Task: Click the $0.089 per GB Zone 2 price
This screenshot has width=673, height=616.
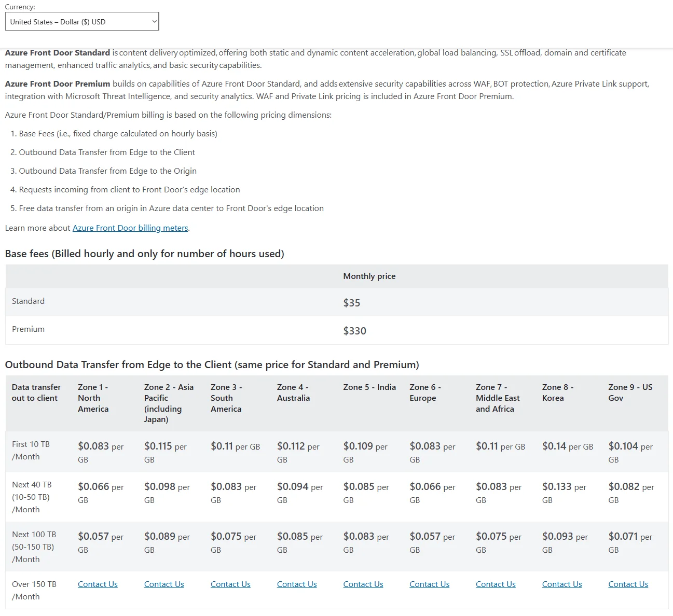Action: pyautogui.click(x=167, y=542)
